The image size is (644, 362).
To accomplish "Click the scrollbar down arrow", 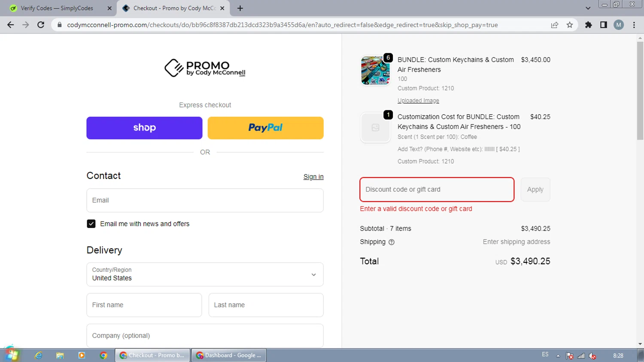I will click(640, 344).
